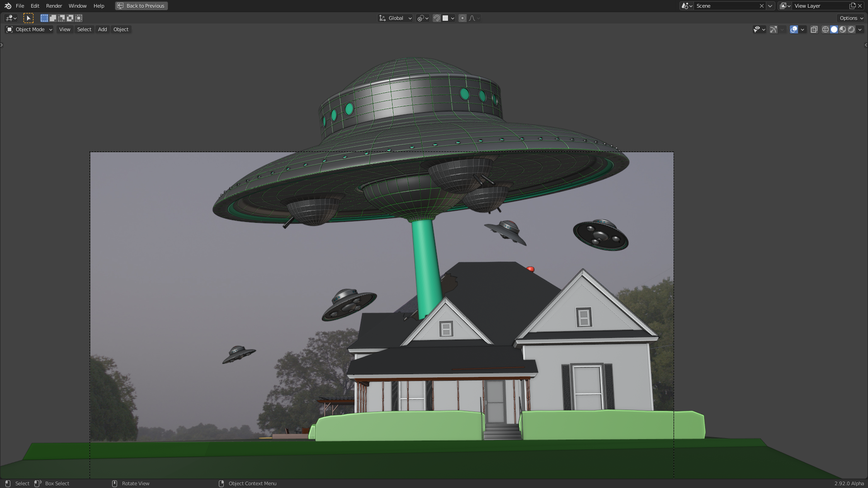Open Global transform orientation dropdown
The height and width of the screenshot is (488, 868).
coord(396,18)
